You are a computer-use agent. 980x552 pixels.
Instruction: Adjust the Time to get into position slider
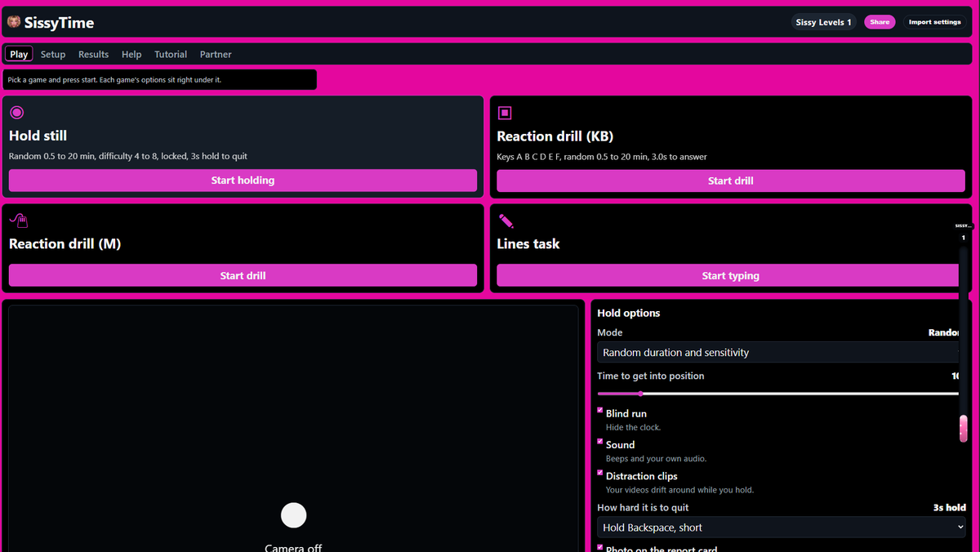[780, 394]
